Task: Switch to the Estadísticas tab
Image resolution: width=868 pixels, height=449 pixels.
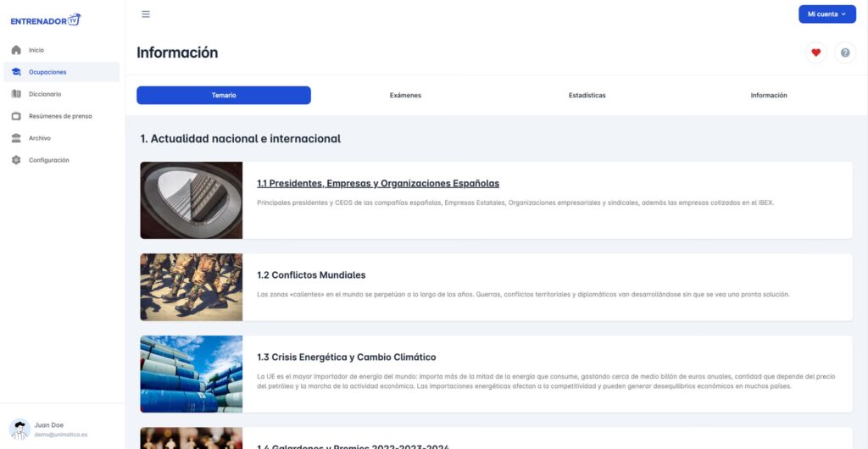Action: [x=587, y=96]
